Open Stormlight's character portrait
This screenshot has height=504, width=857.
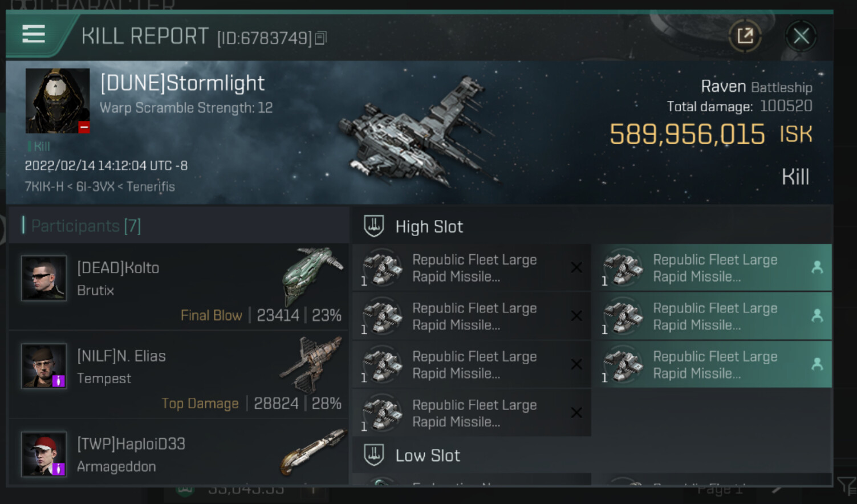58,101
